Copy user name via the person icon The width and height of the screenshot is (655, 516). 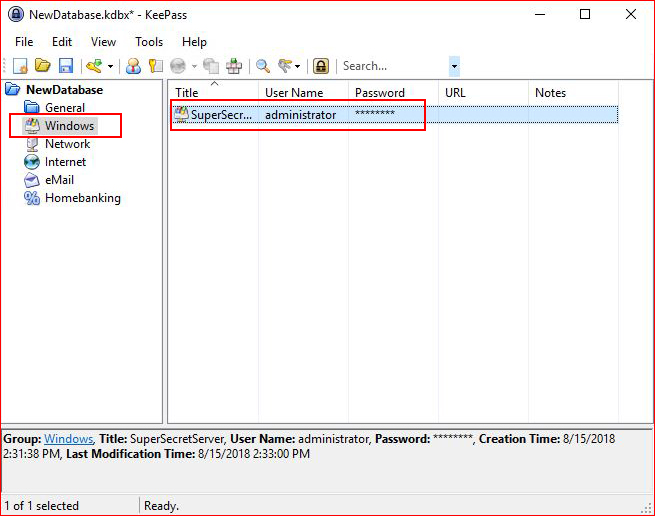coord(133,66)
